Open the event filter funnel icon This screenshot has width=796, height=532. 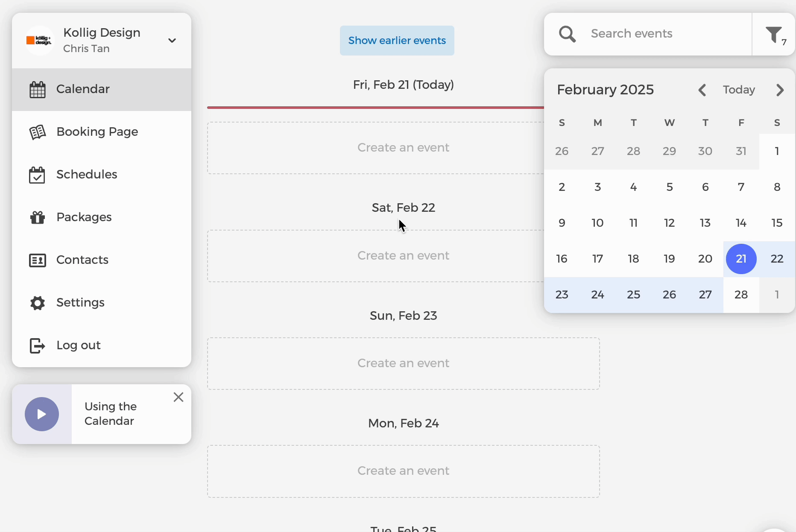click(x=774, y=35)
